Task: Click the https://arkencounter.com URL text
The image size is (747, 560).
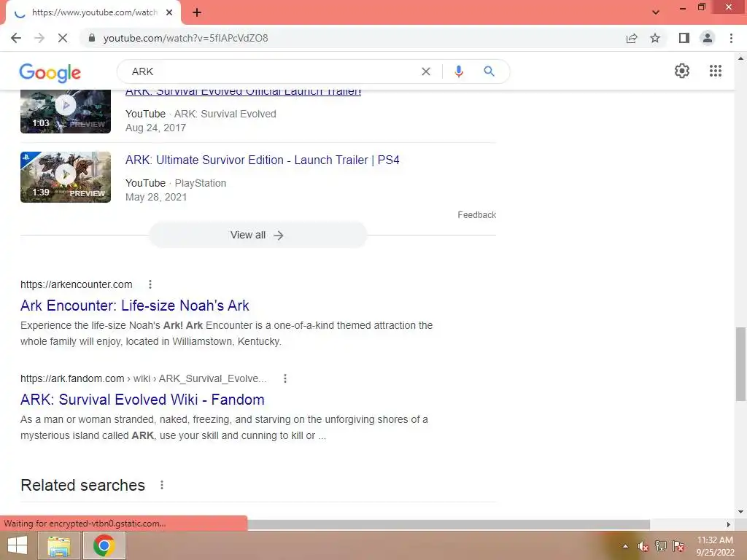Action: click(76, 284)
